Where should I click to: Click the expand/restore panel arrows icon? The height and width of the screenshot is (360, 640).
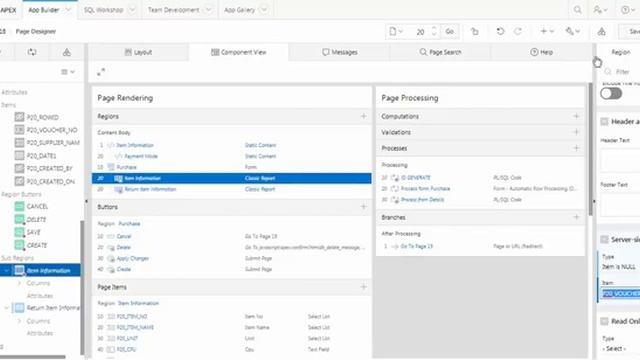click(101, 72)
